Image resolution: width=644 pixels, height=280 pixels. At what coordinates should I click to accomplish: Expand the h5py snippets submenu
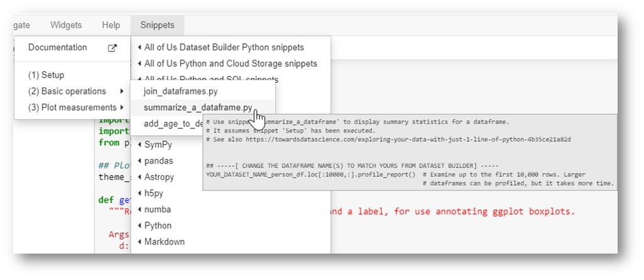pos(231,193)
